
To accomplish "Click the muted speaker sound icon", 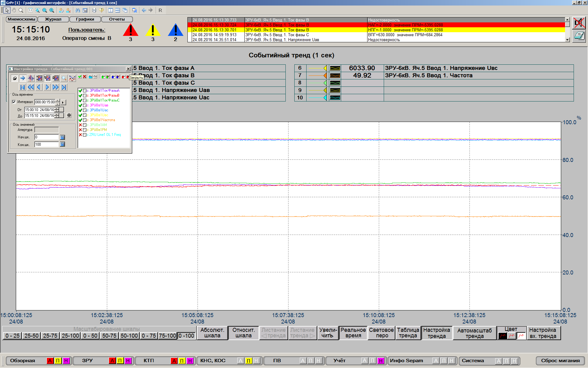I will pyautogui.click(x=579, y=23).
